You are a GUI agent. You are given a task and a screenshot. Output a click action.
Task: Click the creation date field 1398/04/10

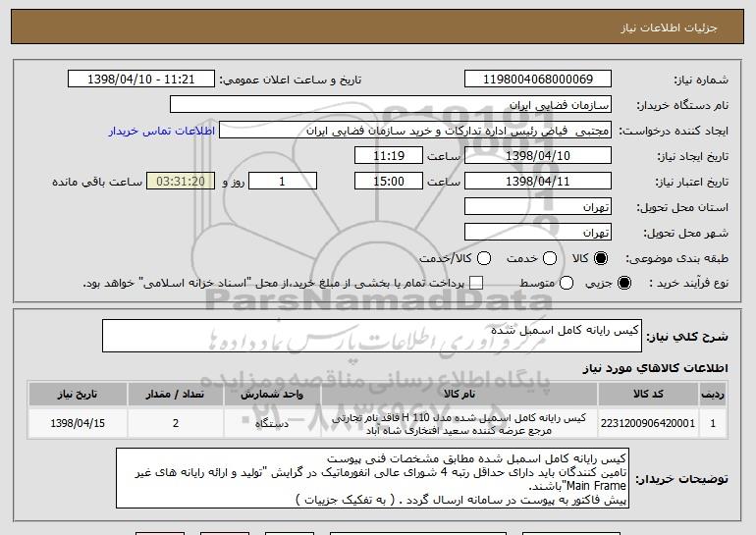click(538, 156)
